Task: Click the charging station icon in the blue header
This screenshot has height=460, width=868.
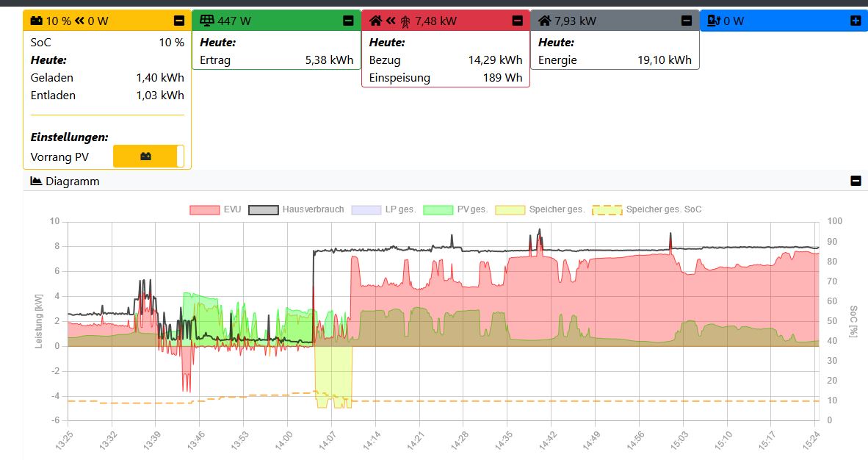Action: click(714, 21)
